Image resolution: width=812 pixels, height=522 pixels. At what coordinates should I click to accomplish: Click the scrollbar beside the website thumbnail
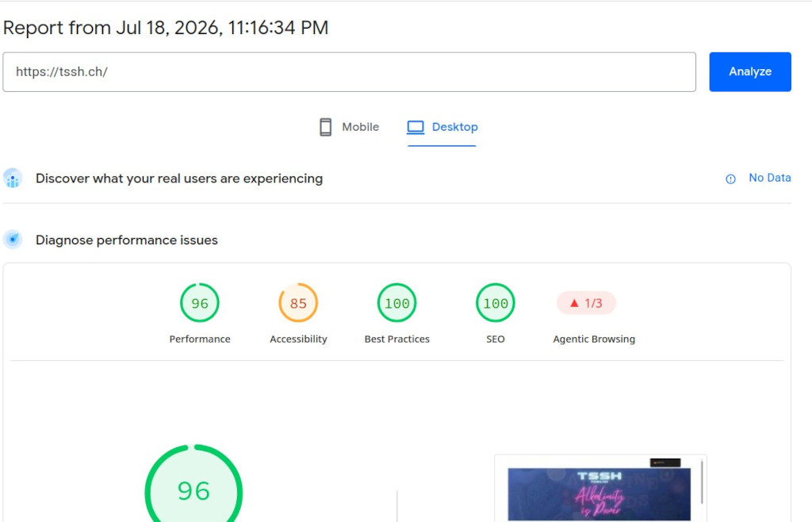tap(702, 482)
